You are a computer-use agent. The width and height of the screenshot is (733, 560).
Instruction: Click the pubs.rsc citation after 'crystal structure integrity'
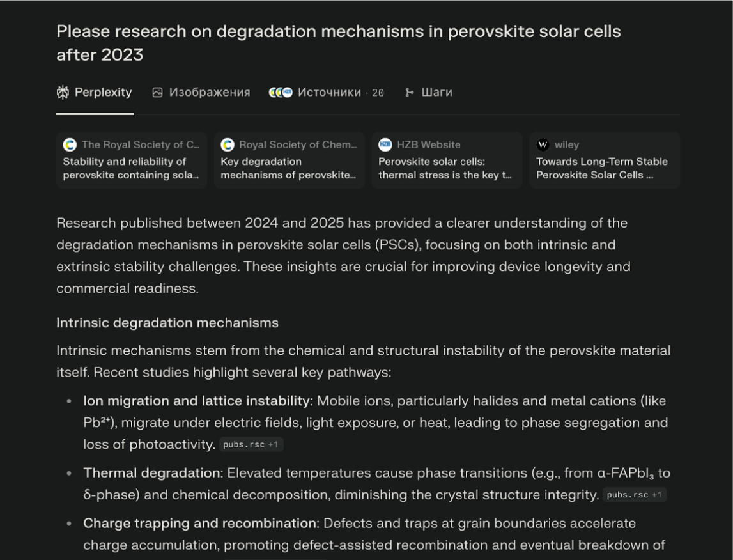[634, 495]
